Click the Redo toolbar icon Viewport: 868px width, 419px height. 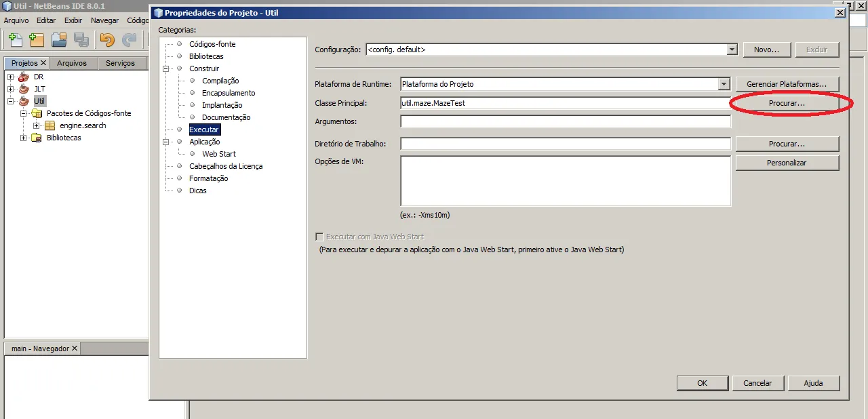coord(129,40)
